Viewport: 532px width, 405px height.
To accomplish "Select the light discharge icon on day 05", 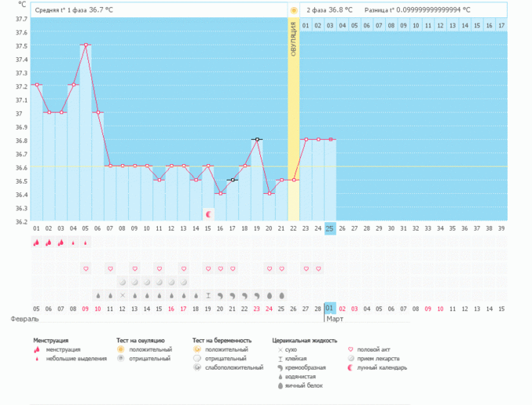I will (86, 243).
